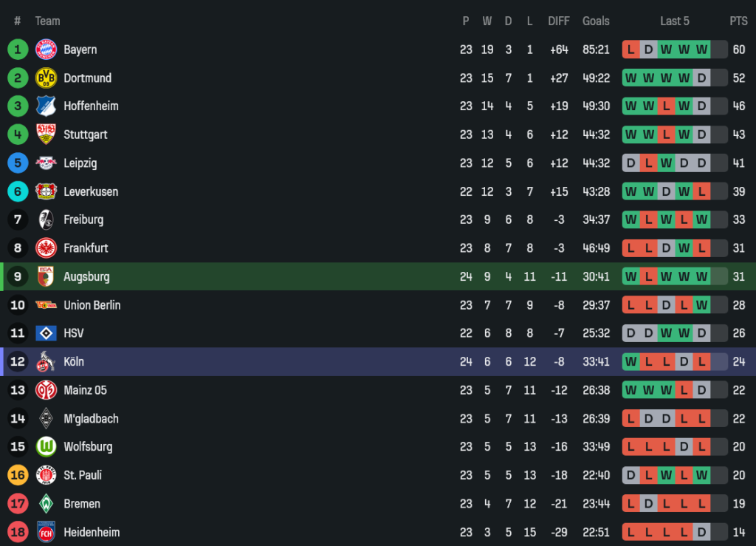Click Bayern's first red L result badge

tap(630, 50)
